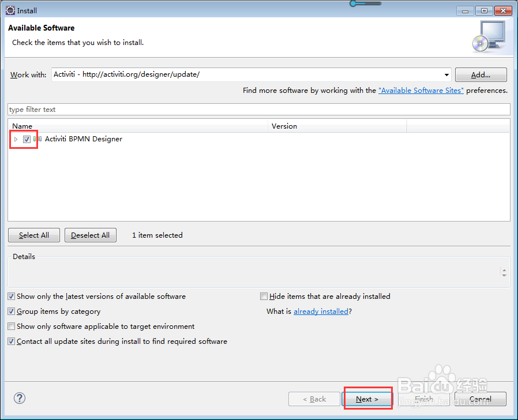Toggle Contact all update sites checkbox
This screenshot has height=420, width=518.
tap(11, 342)
